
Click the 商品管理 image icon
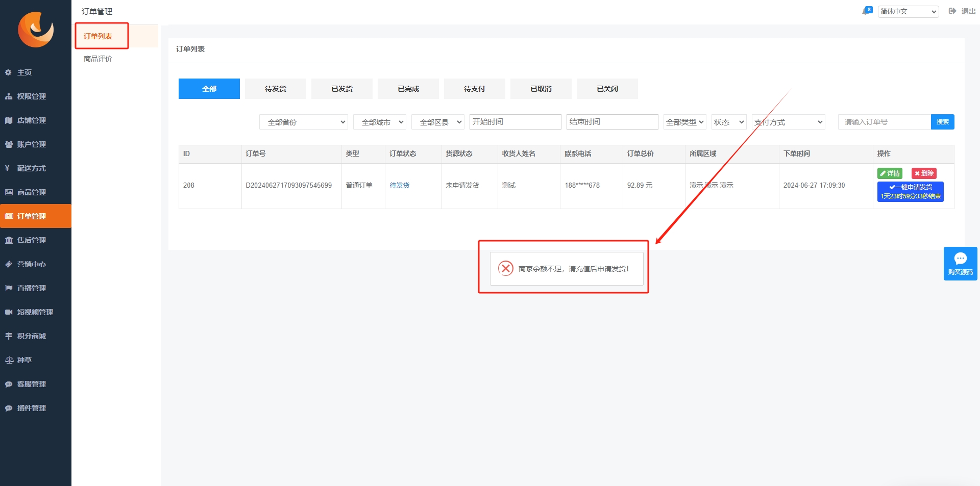(8, 192)
